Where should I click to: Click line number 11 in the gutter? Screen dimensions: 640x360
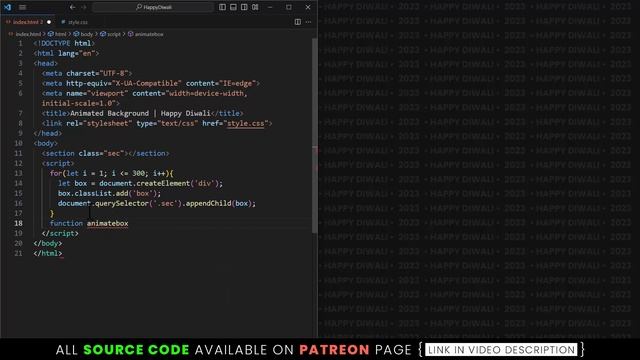coord(18,153)
